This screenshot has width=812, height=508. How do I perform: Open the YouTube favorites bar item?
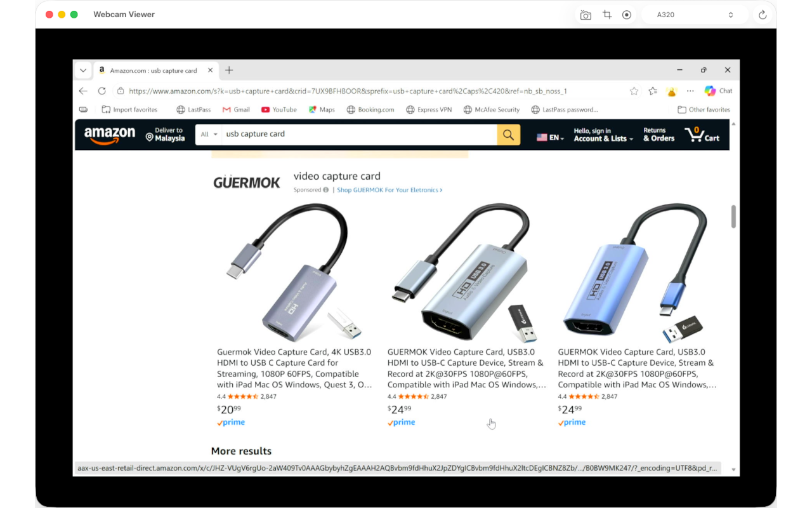(279, 109)
